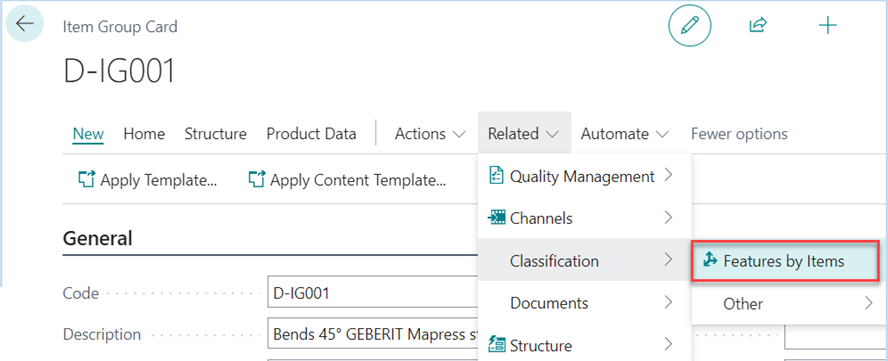Go back using the back arrow icon
This screenshot has height=361, width=888.
(25, 24)
